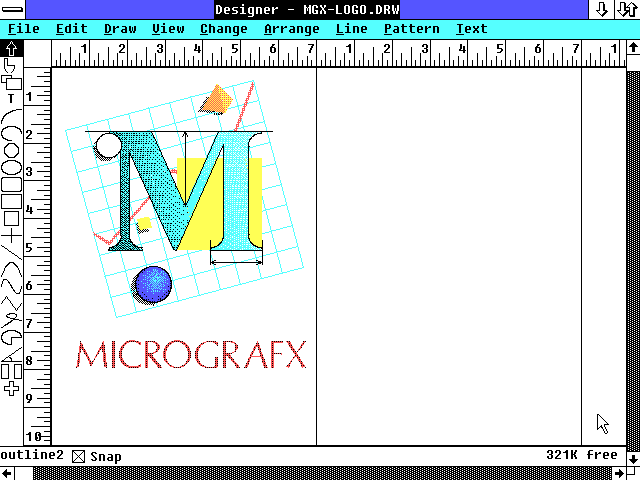Select the rectangle drawing tool

(11, 202)
